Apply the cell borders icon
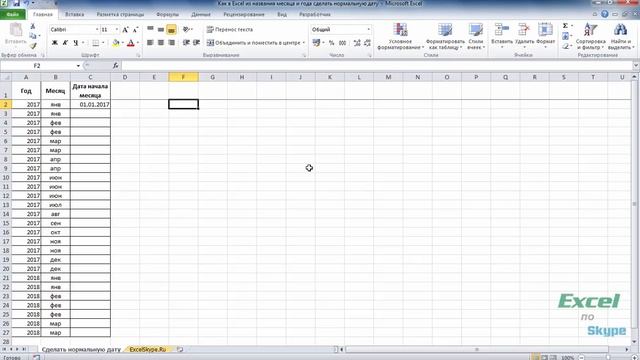The width and height of the screenshot is (640, 360). [96, 43]
